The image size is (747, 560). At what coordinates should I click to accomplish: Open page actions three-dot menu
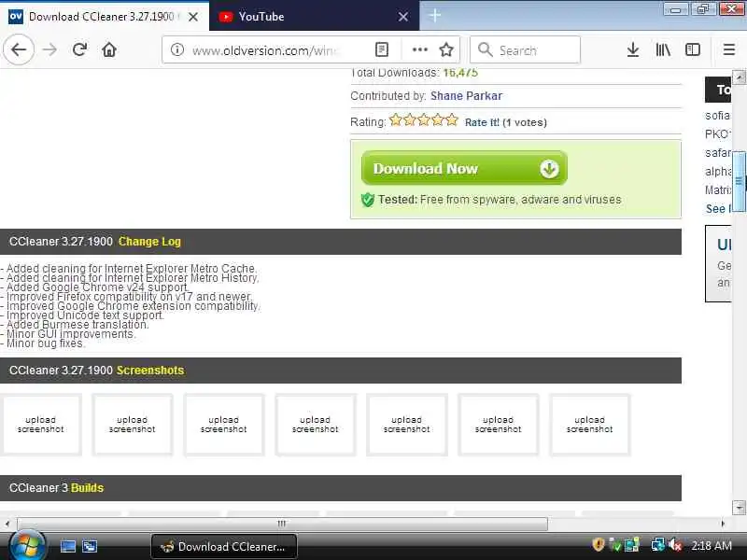point(419,49)
